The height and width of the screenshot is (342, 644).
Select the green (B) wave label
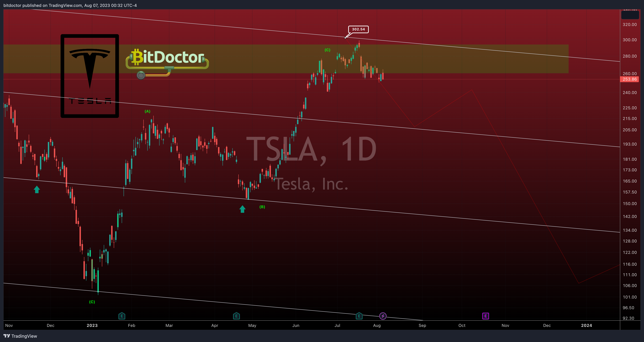[262, 207]
